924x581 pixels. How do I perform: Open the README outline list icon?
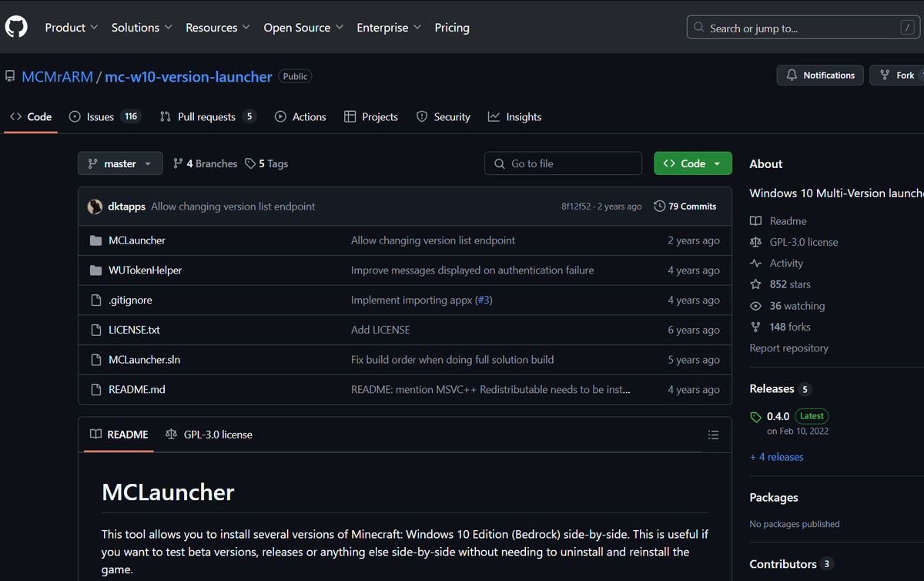[x=713, y=435]
